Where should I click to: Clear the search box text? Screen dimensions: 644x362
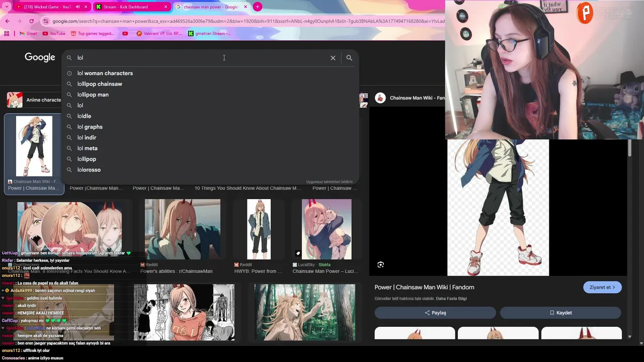click(333, 58)
